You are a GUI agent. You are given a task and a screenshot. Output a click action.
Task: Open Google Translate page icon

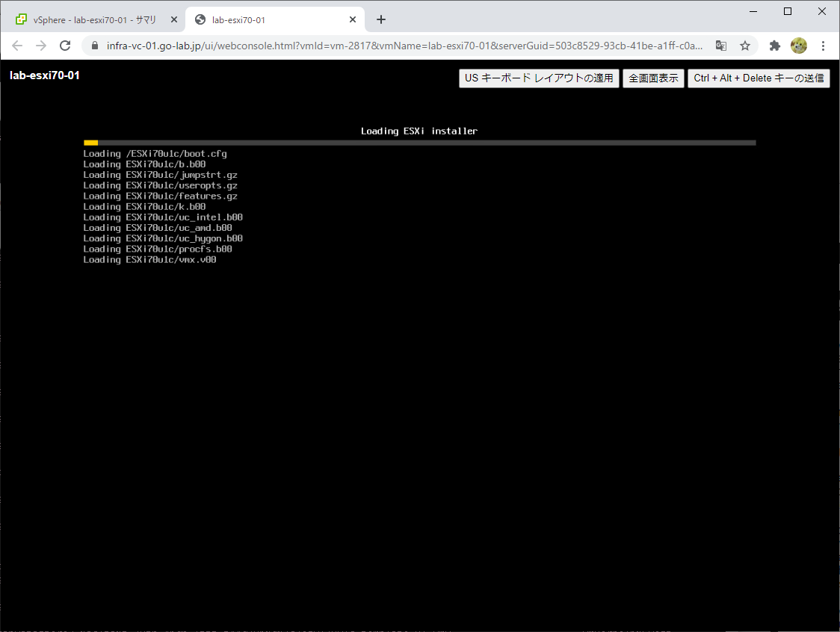(721, 46)
